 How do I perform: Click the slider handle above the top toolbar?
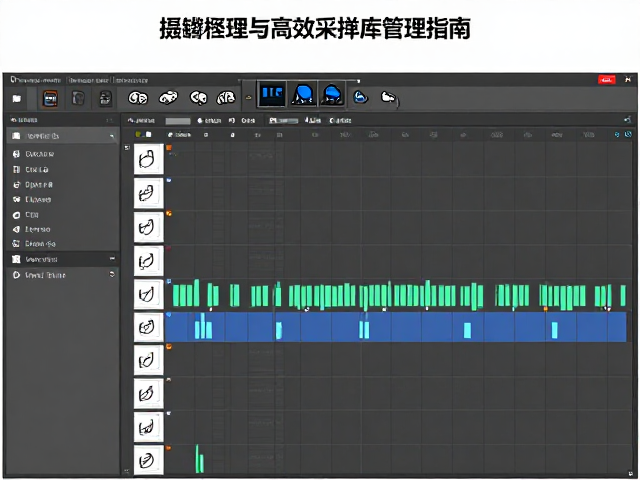point(358,81)
